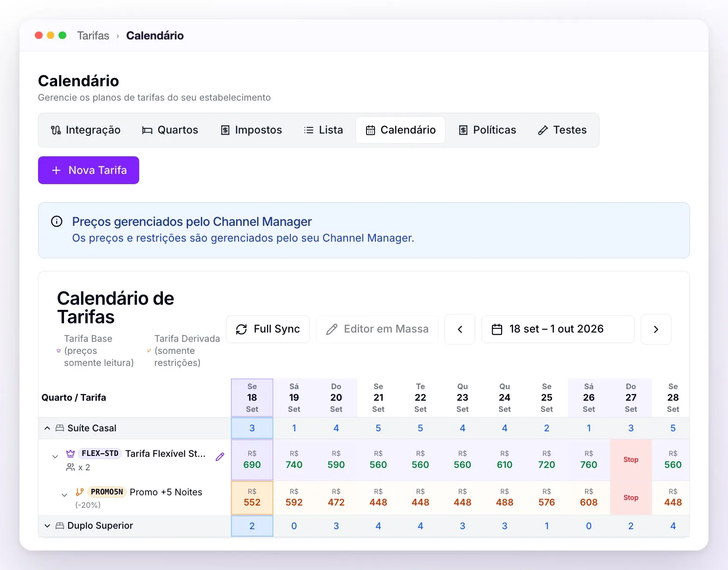The height and width of the screenshot is (570, 728).
Task: Click the FLEX-STD rate code badge
Action: tap(100, 454)
